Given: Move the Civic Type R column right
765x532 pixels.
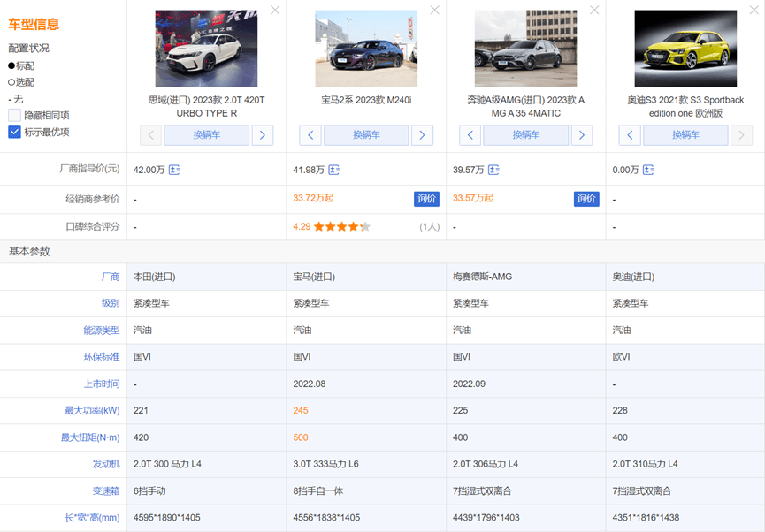Looking at the screenshot, I should (x=262, y=135).
